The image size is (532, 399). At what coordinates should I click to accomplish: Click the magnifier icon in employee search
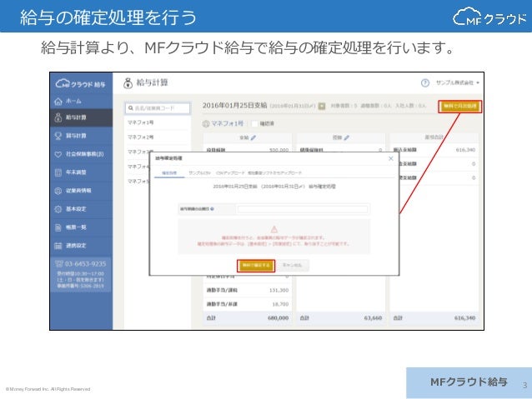131,108
